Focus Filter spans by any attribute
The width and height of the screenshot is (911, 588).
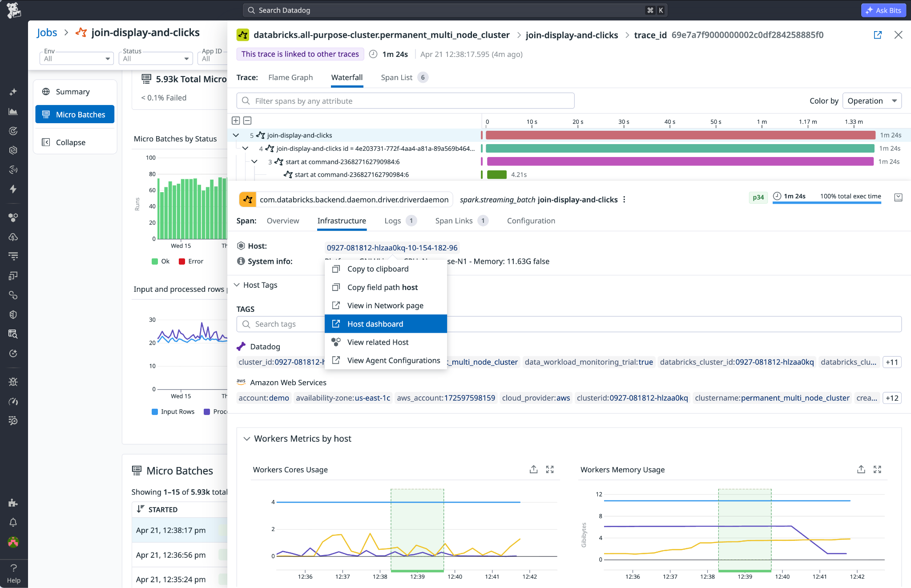tap(405, 101)
